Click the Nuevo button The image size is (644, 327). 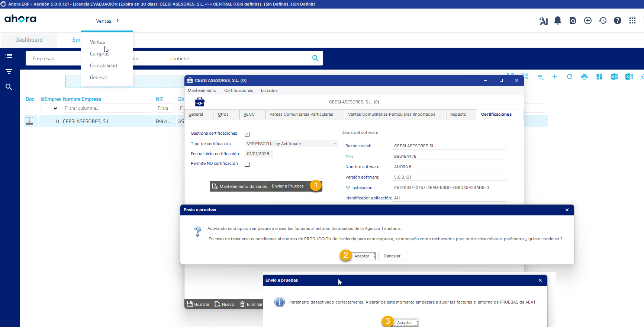click(225, 304)
